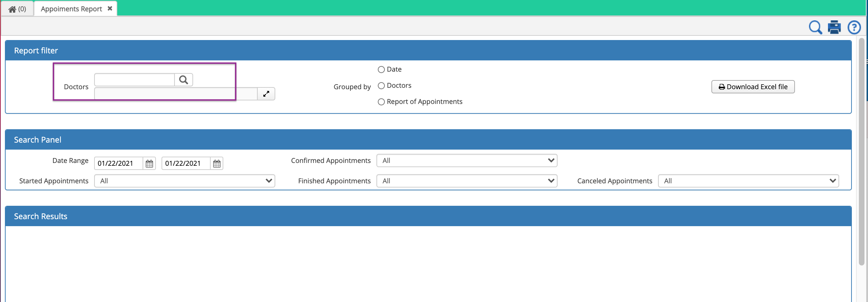Image resolution: width=868 pixels, height=302 pixels.
Task: Click the vertical page scrollbar
Action: click(x=861, y=152)
